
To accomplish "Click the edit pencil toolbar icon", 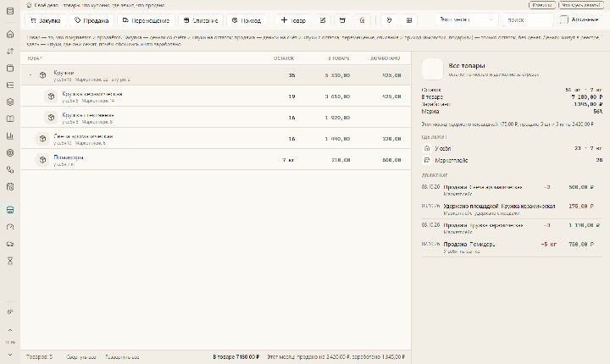I will click(x=323, y=20).
